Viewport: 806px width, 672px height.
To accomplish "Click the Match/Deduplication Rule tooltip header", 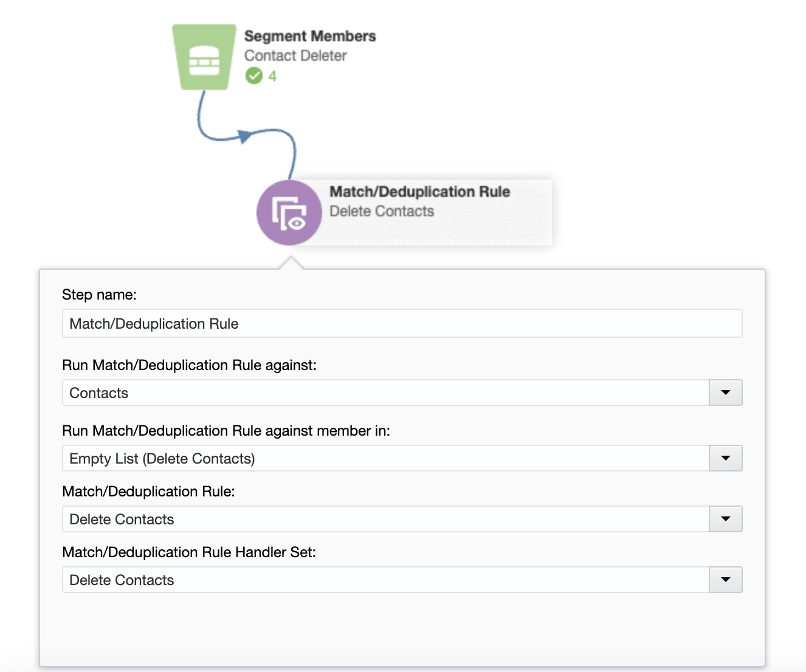I will coord(420,191).
